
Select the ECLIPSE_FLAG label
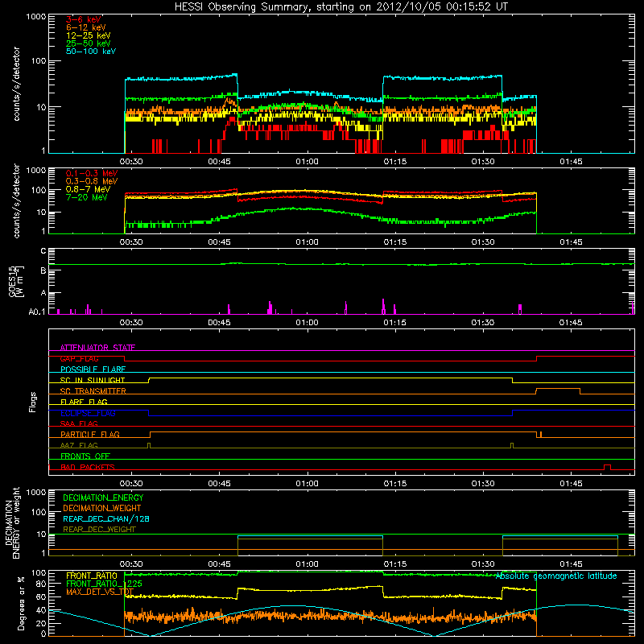tap(88, 413)
